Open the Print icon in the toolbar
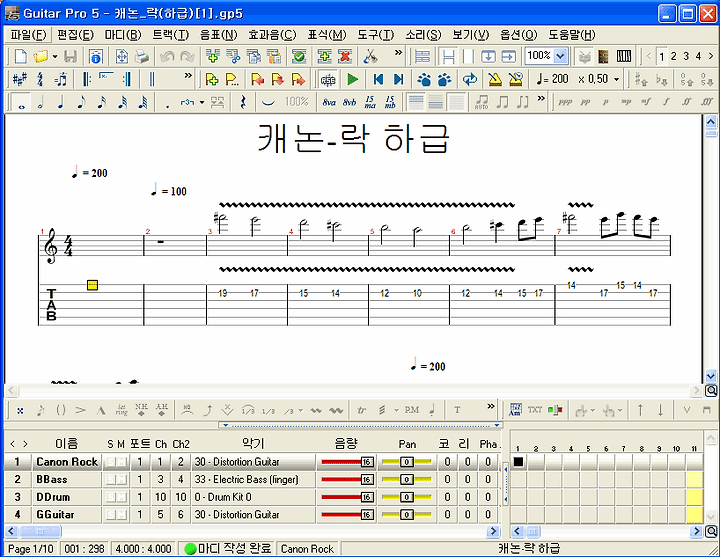 [x=142, y=56]
